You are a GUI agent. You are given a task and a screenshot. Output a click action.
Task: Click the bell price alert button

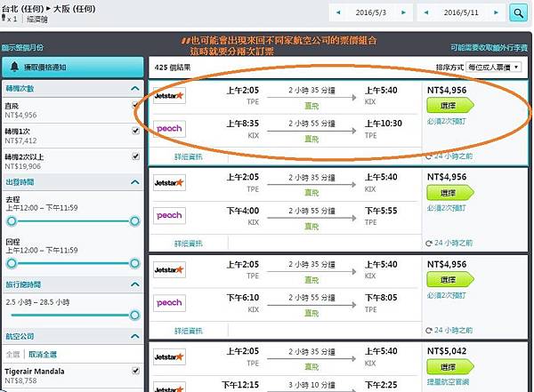[x=73, y=68]
